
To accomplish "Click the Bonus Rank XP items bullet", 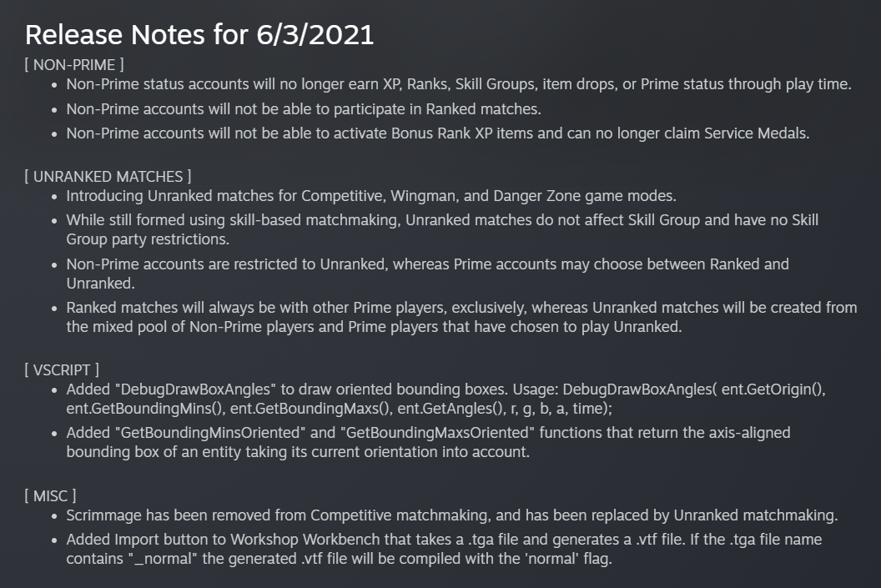I will point(438,133).
